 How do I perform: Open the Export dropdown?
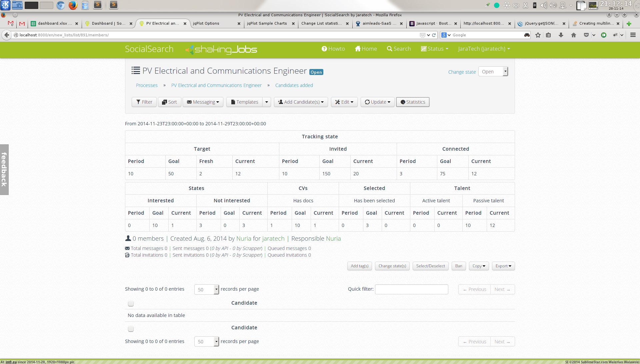[503, 266]
